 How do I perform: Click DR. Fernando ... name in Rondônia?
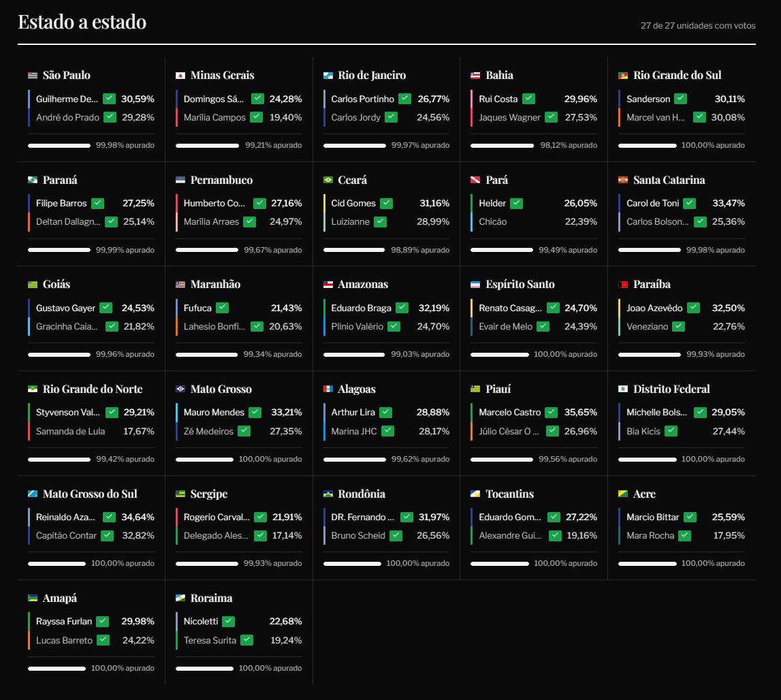(363, 517)
